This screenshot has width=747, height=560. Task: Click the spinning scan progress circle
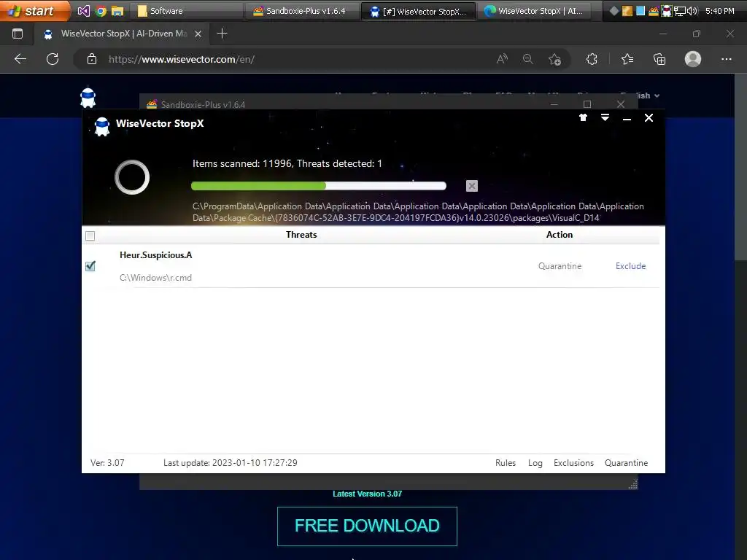tap(132, 177)
